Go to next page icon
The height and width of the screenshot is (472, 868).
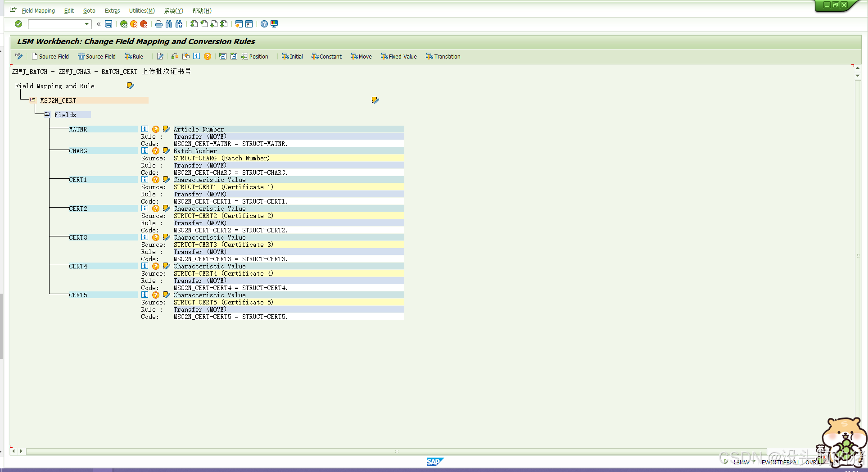(214, 24)
